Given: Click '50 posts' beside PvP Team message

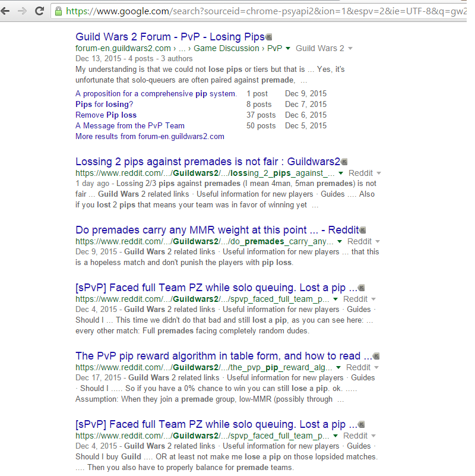Looking at the screenshot, I should tap(261, 125).
